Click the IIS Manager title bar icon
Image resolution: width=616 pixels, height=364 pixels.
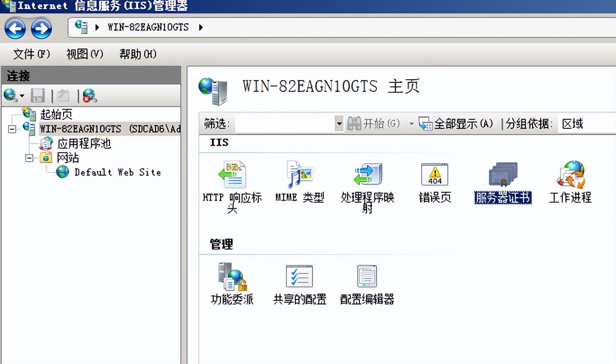point(8,6)
